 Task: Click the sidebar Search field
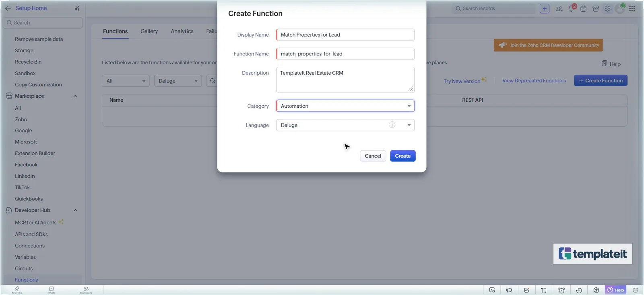43,23
